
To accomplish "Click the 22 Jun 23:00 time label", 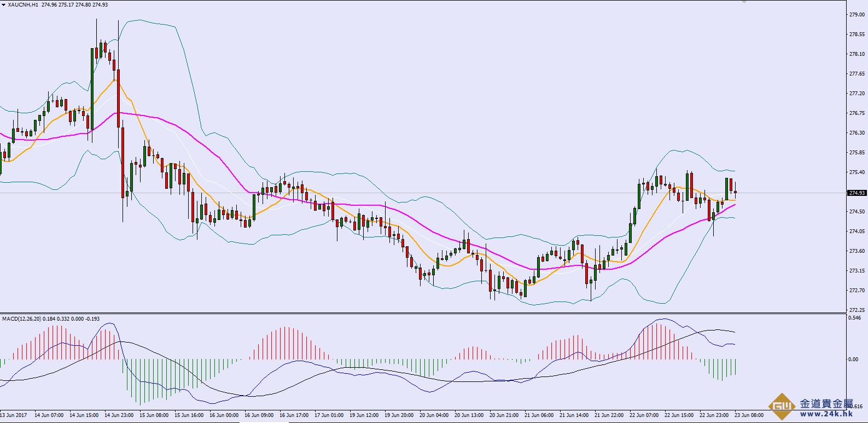I will click(x=714, y=415).
